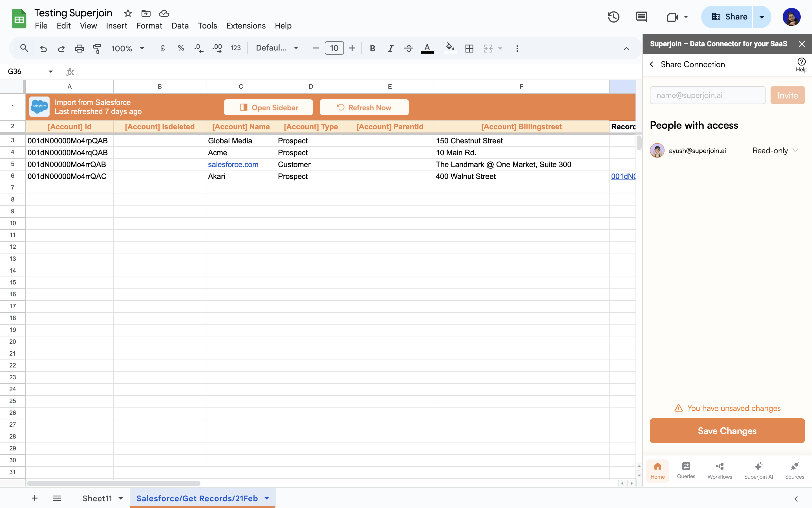Start a video call with camera icon
The height and width of the screenshot is (508, 812).
click(672, 17)
